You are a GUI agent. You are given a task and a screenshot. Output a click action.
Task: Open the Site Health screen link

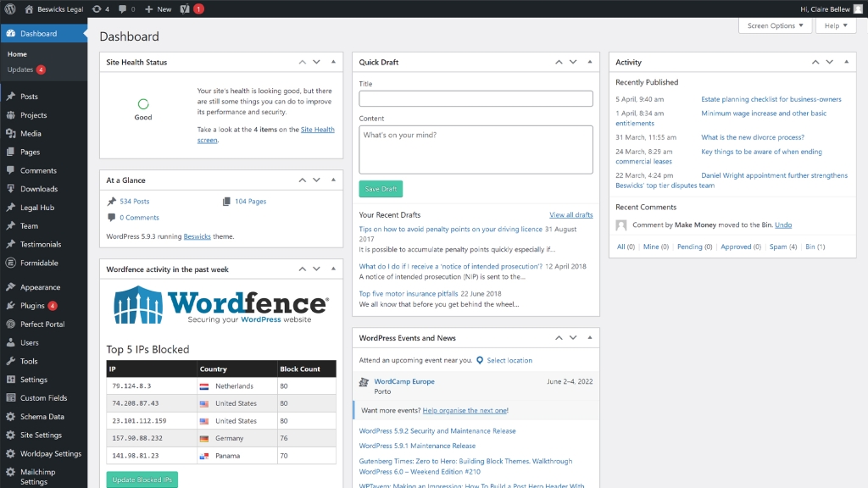pyautogui.click(x=318, y=130)
